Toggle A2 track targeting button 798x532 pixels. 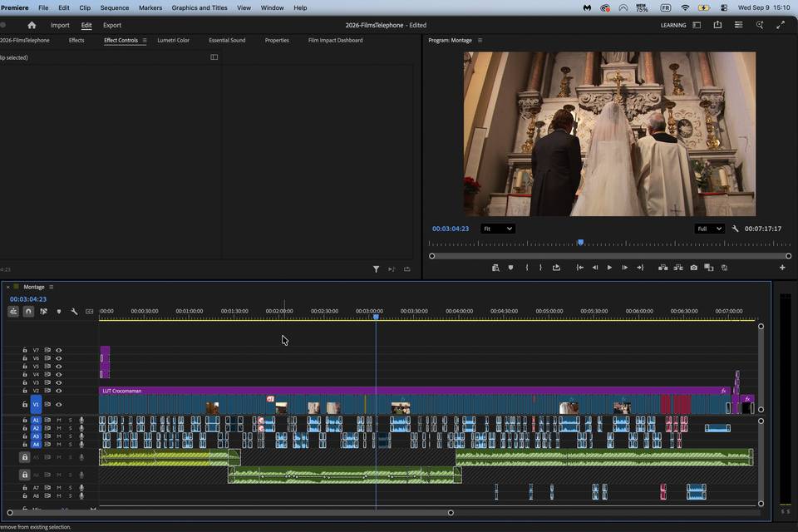click(36, 428)
